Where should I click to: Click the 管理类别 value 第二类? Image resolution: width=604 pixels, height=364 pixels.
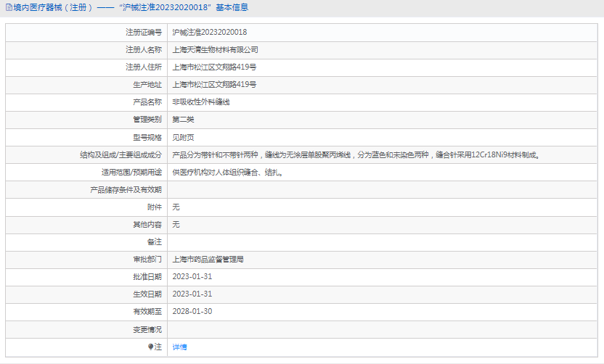183,120
